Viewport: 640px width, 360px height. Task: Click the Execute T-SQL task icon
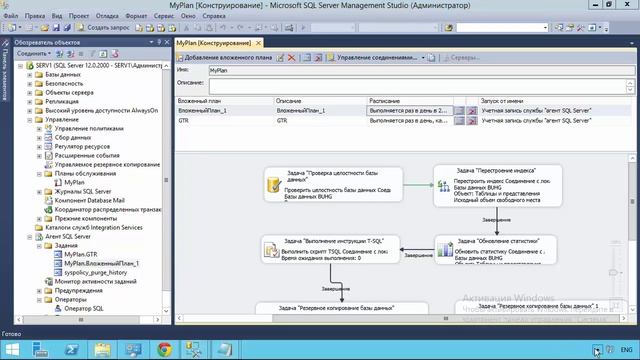[271, 250]
